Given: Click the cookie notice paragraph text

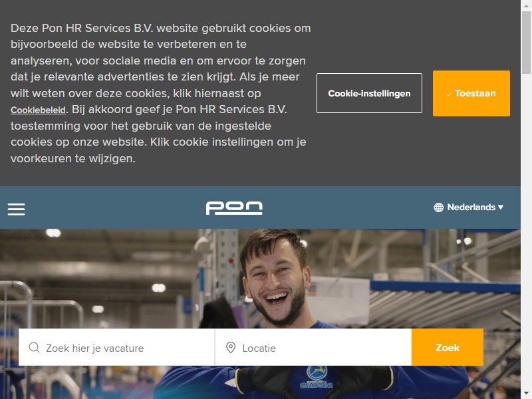Looking at the screenshot, I should [x=160, y=93].
